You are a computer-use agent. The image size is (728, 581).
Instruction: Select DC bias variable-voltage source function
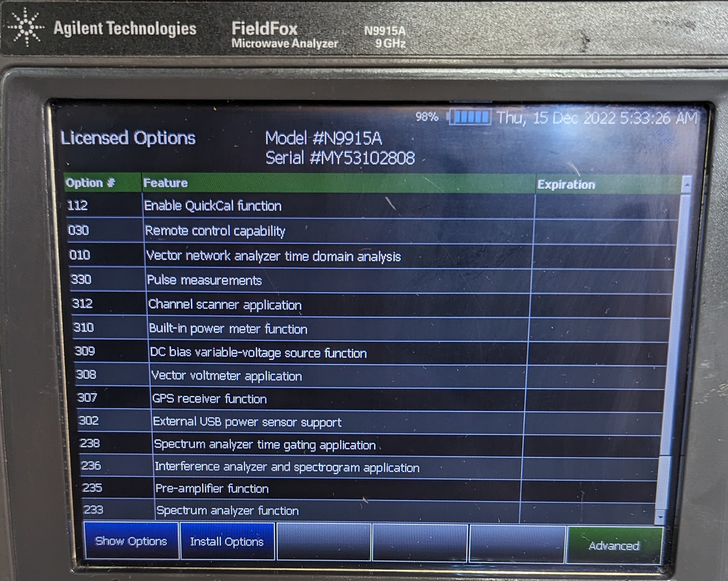point(259,353)
